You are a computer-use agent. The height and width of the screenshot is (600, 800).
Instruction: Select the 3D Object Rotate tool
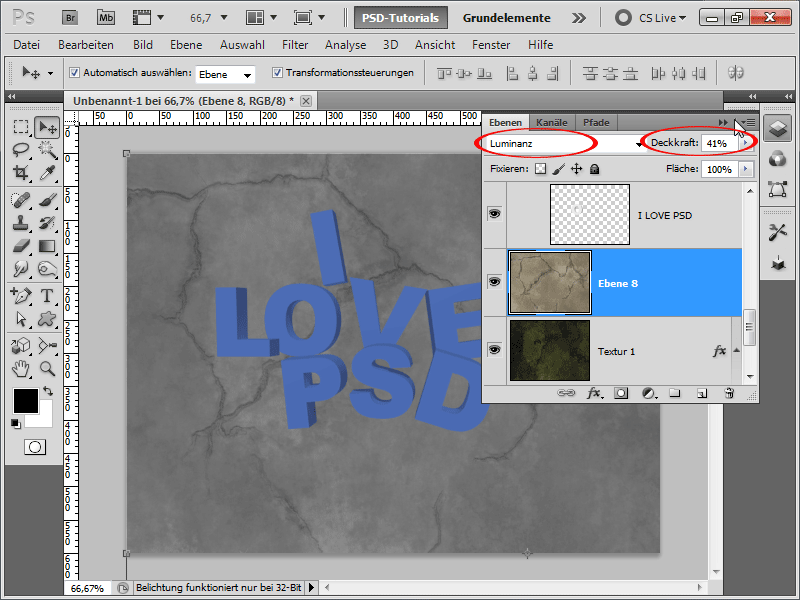click(x=21, y=345)
